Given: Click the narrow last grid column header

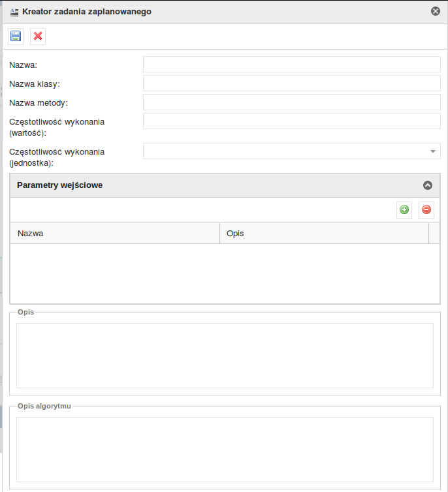Looking at the screenshot, I should (434, 234).
